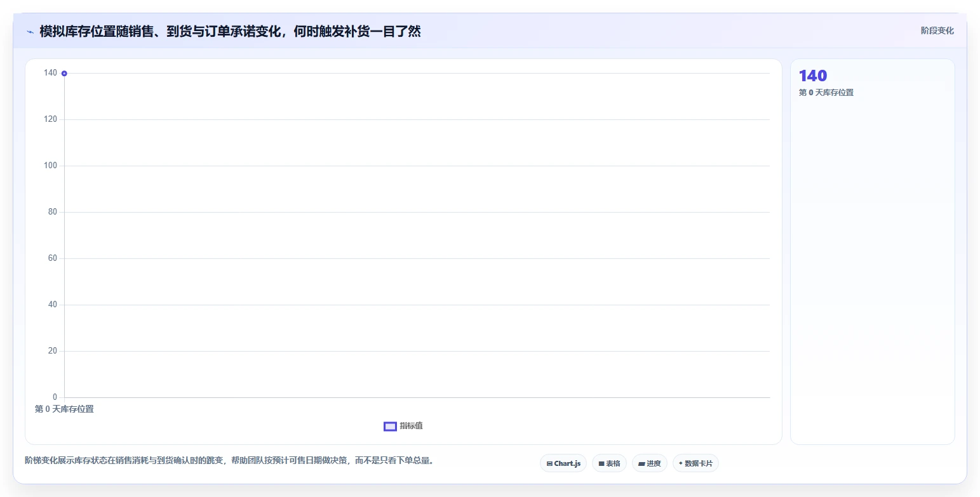
Task: Select the Chart.js tag chip
Action: (563, 463)
